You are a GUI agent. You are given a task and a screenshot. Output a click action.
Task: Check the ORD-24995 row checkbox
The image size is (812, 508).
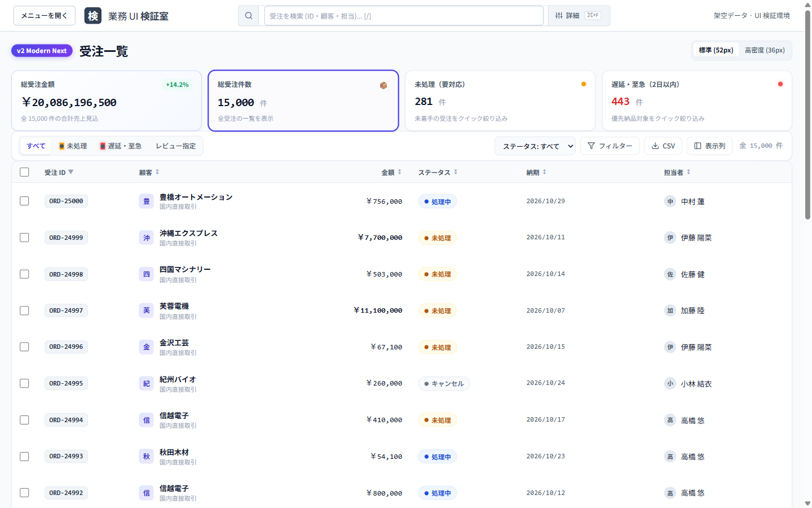click(24, 383)
